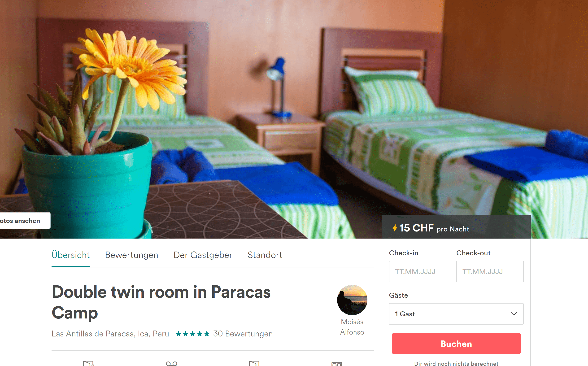Click the bedroom door icon
This screenshot has height=366, width=588.
tap(254, 363)
